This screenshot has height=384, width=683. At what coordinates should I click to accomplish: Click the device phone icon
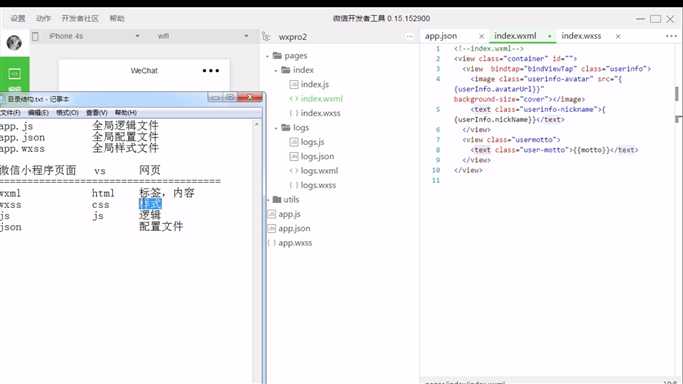click(35, 36)
